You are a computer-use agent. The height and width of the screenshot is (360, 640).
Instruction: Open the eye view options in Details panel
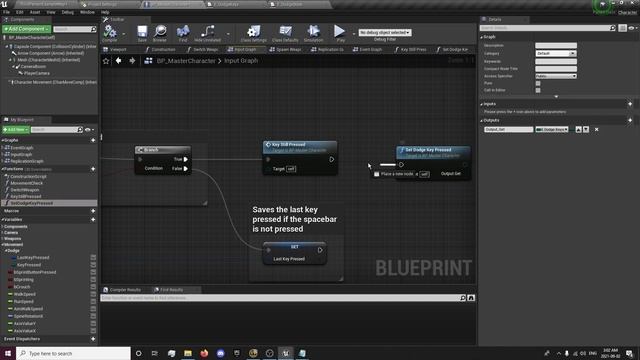coord(632,28)
